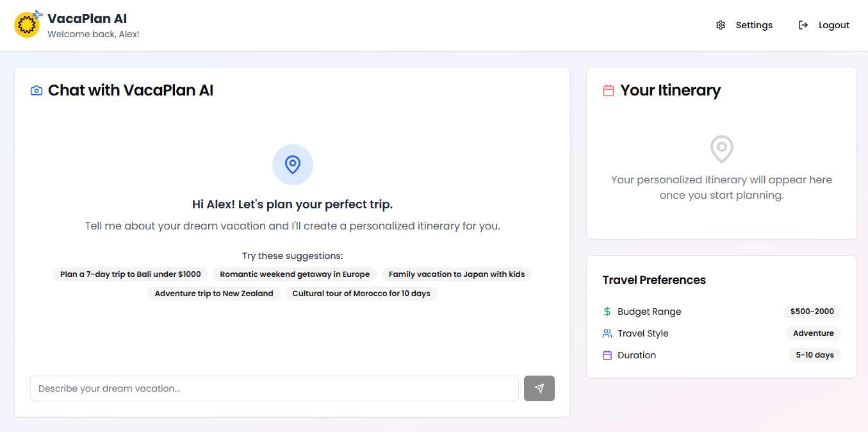Select Family vacation to Japan with kids
The width and height of the screenshot is (868, 432).
point(456,274)
